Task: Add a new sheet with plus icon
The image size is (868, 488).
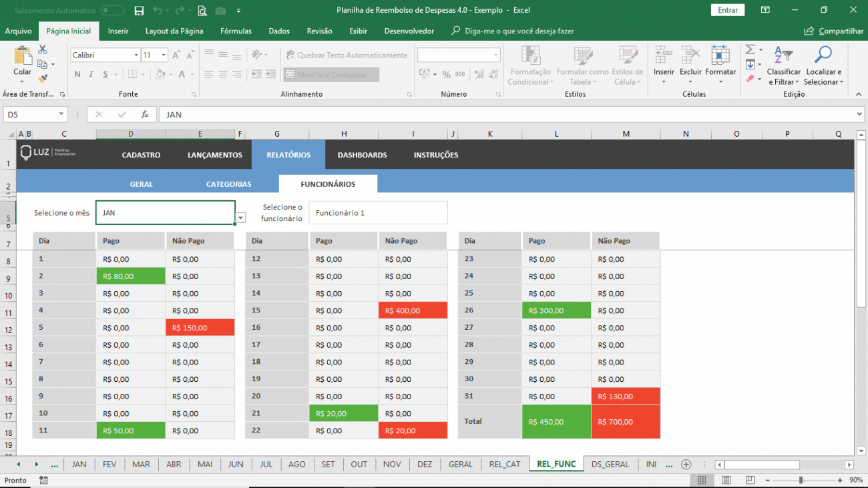Action: tap(686, 464)
